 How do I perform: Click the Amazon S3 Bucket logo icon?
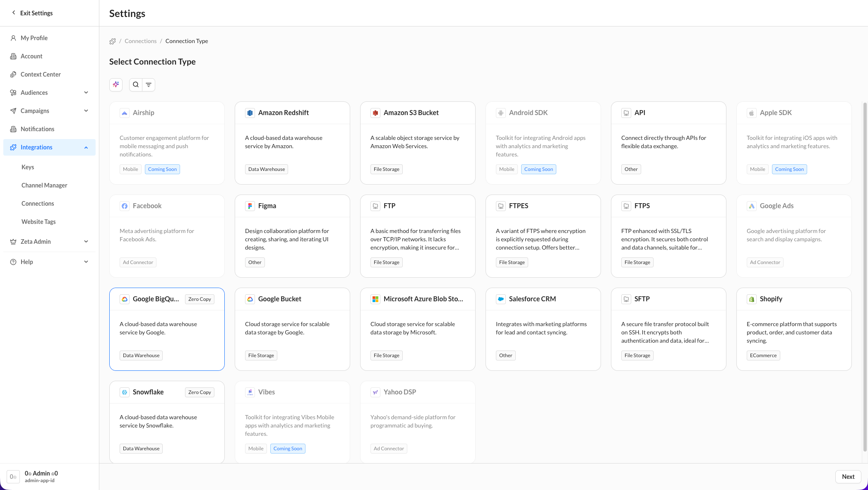pos(375,113)
